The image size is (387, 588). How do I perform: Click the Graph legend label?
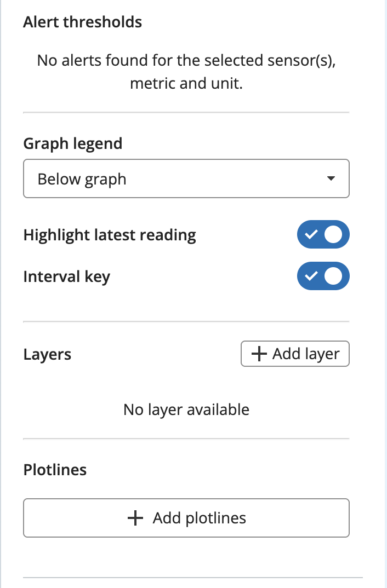tap(73, 144)
